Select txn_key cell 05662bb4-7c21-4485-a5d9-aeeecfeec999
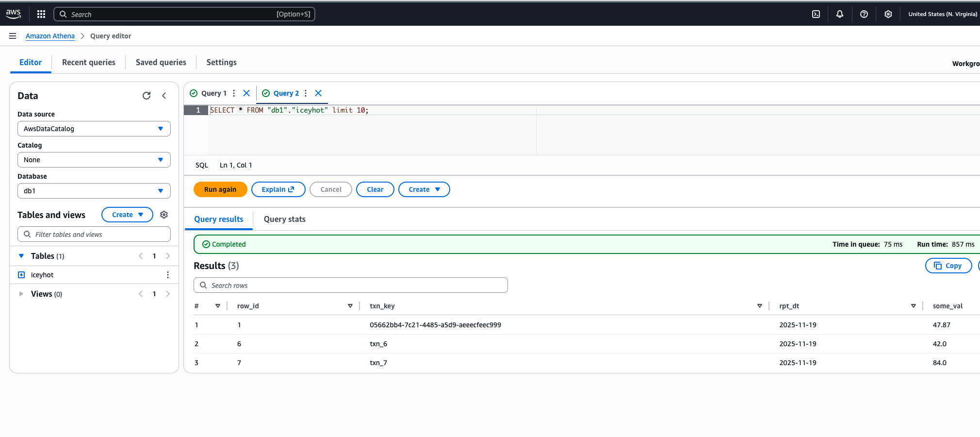Viewport: 980px width, 437px height. click(435, 325)
